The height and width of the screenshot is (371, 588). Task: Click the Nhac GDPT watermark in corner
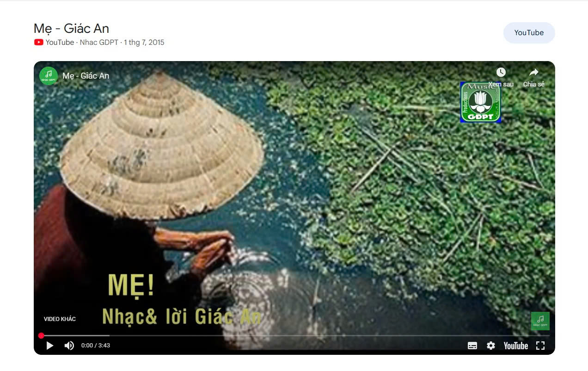coord(540,321)
